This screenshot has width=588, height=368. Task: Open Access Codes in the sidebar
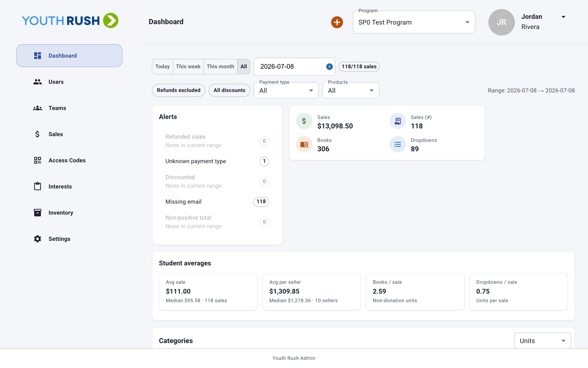pyautogui.click(x=69, y=160)
